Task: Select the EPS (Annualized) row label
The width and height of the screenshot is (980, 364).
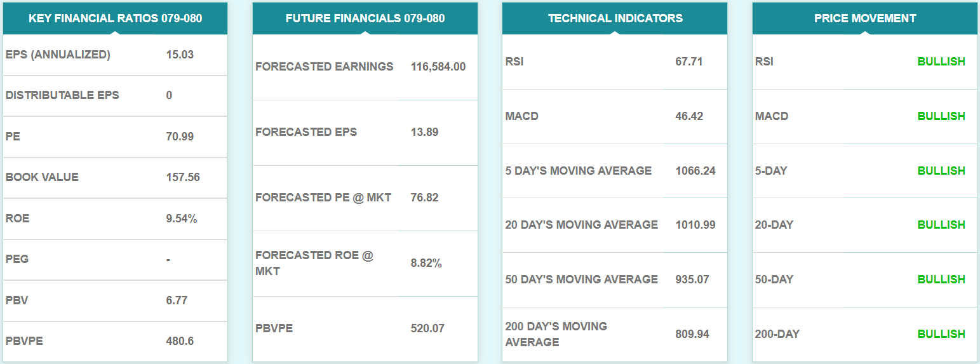Action: pos(58,55)
